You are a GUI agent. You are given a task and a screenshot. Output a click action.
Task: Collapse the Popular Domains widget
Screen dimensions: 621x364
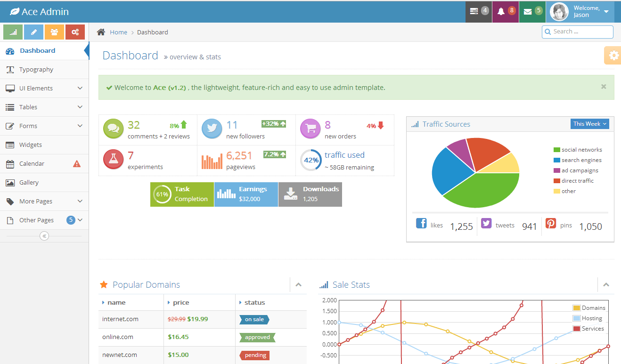pyautogui.click(x=298, y=284)
